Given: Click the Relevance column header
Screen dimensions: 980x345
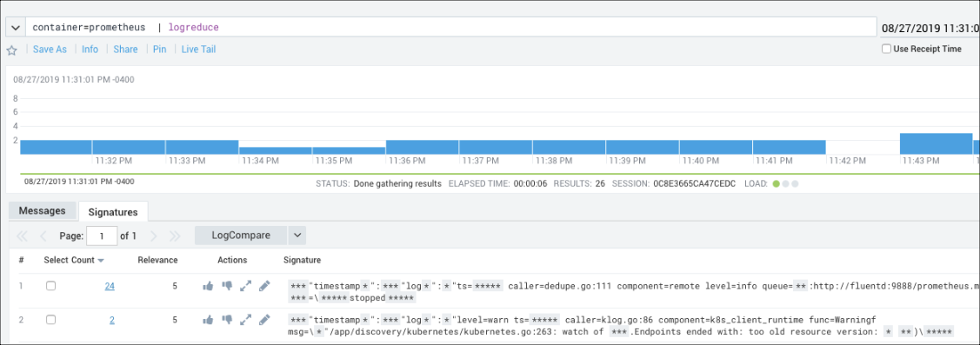Looking at the screenshot, I should click(157, 260).
